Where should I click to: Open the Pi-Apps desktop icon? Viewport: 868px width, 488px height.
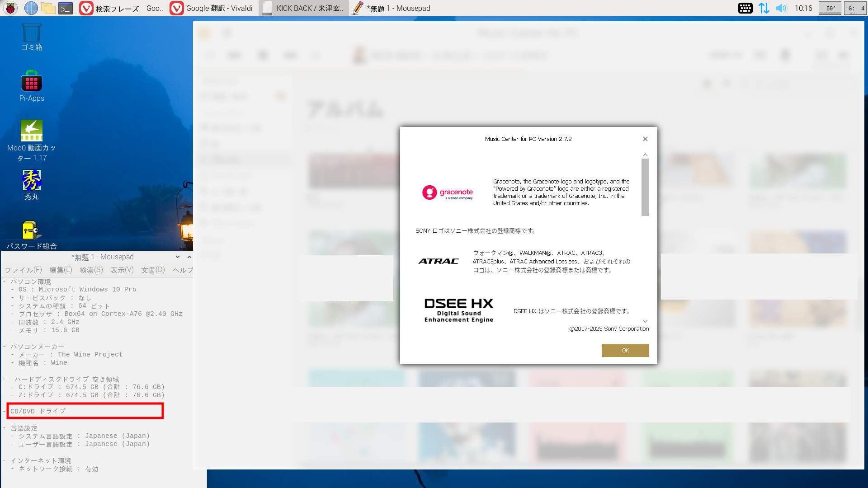(x=32, y=82)
